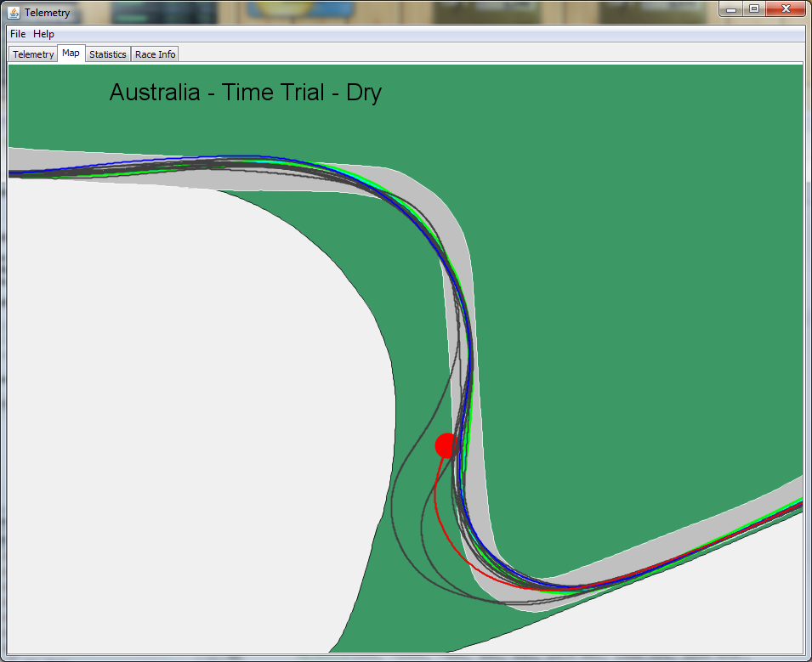Open the Statistics tab
812x662 pixels.
click(x=108, y=54)
